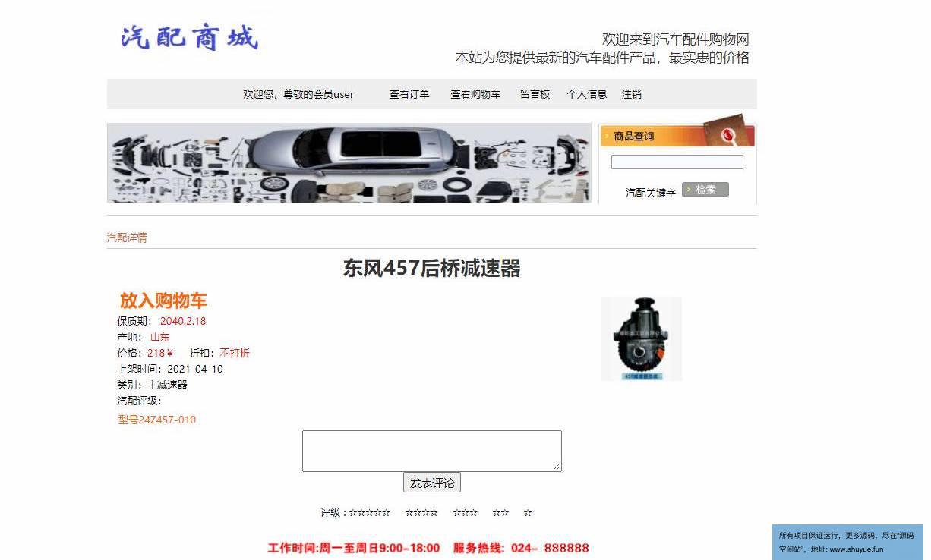
Task: Click into the comment text area
Action: 432,451
